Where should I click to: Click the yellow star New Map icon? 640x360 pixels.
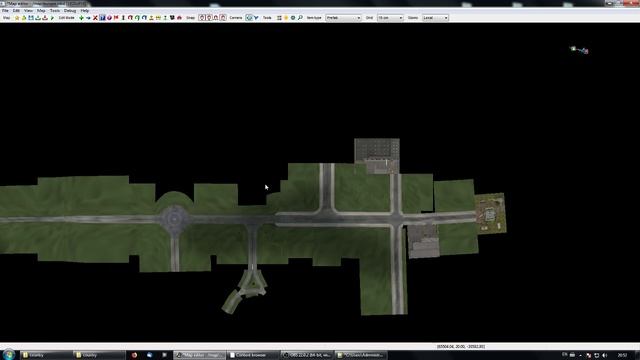tap(17, 18)
